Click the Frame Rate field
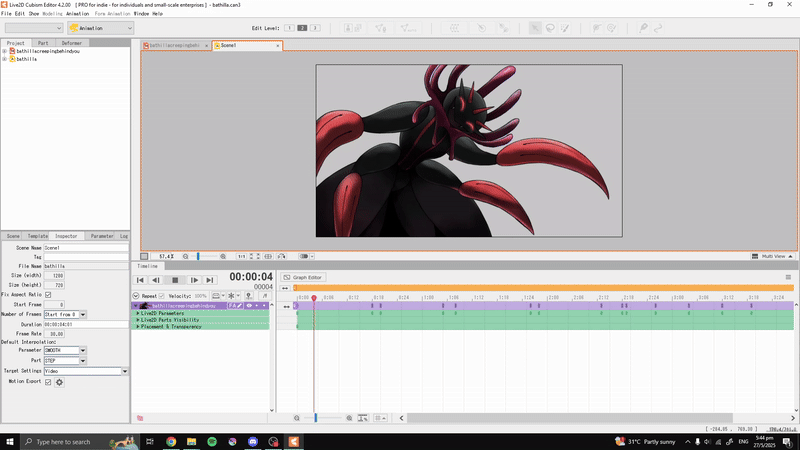This screenshot has height=450, width=800. [54, 334]
